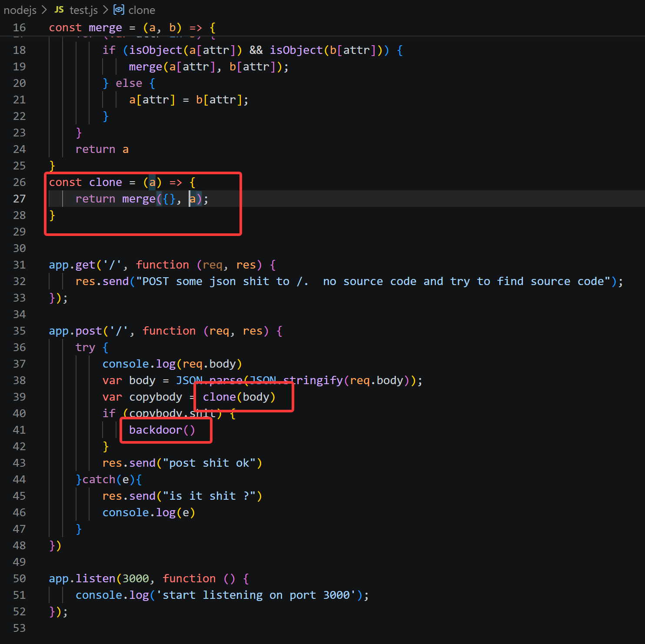Click the JS file icon in breadcrumb
Screen dimensions: 645x644
tap(59, 10)
